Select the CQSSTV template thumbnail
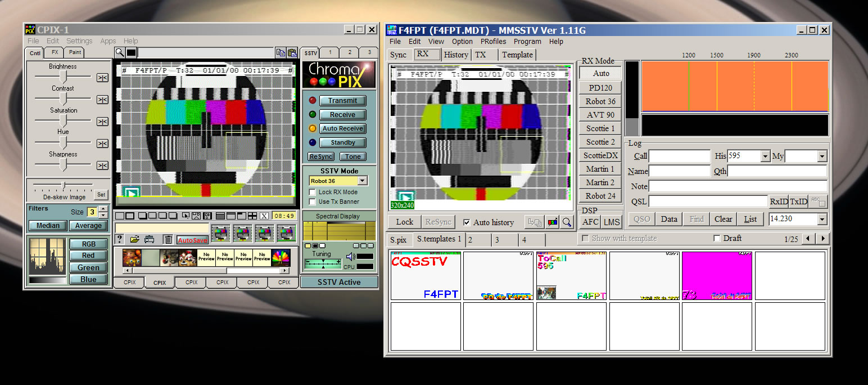This screenshot has height=385, width=868. (x=426, y=276)
